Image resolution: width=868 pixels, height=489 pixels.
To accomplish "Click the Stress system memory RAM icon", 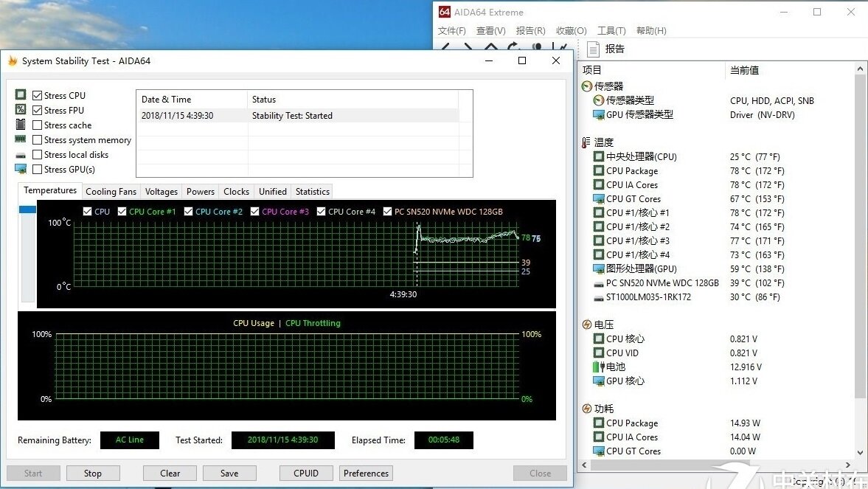I will click(x=21, y=139).
